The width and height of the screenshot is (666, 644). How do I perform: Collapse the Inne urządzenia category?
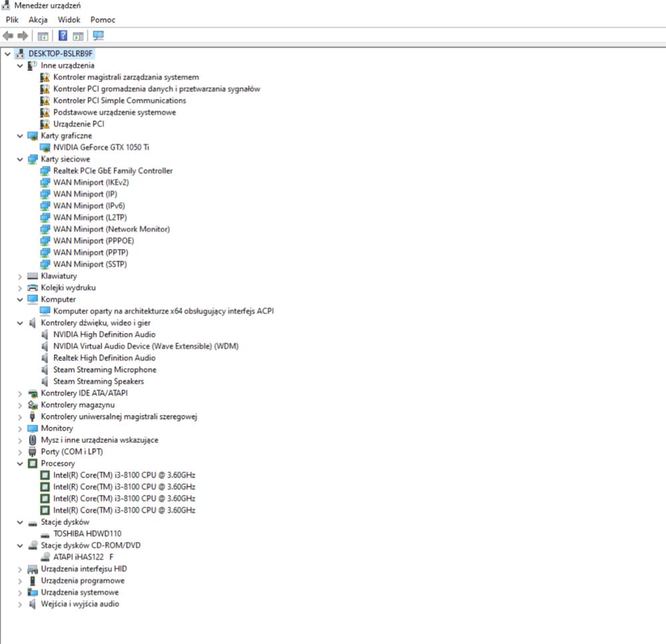(20, 66)
